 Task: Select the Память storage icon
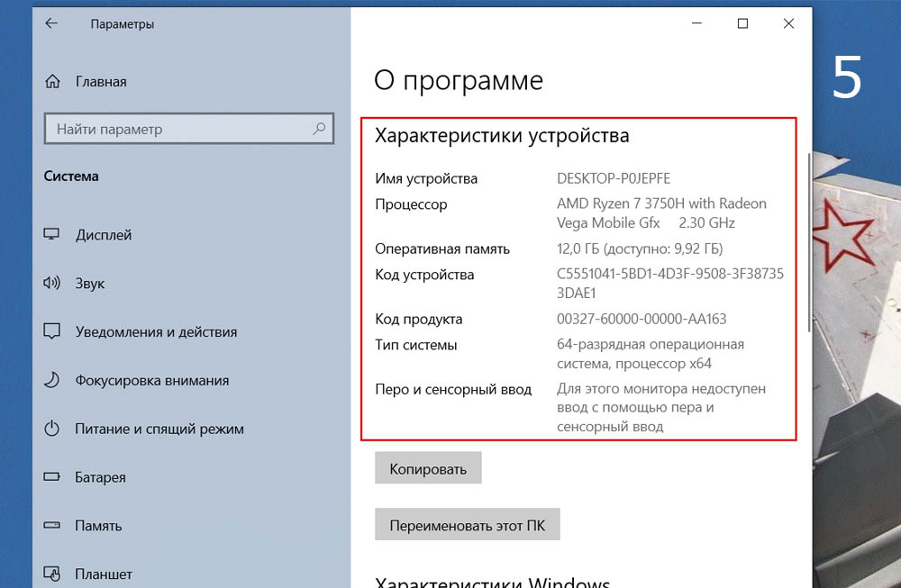click(x=51, y=525)
